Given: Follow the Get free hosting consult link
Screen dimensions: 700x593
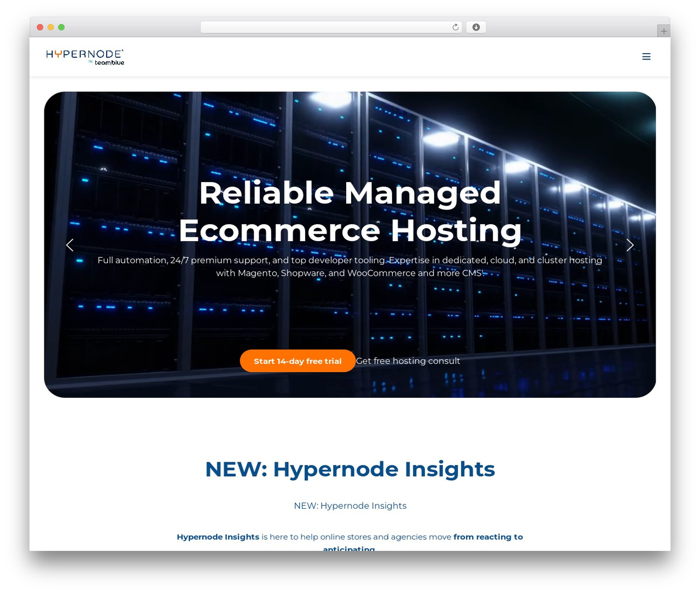Looking at the screenshot, I should (408, 361).
